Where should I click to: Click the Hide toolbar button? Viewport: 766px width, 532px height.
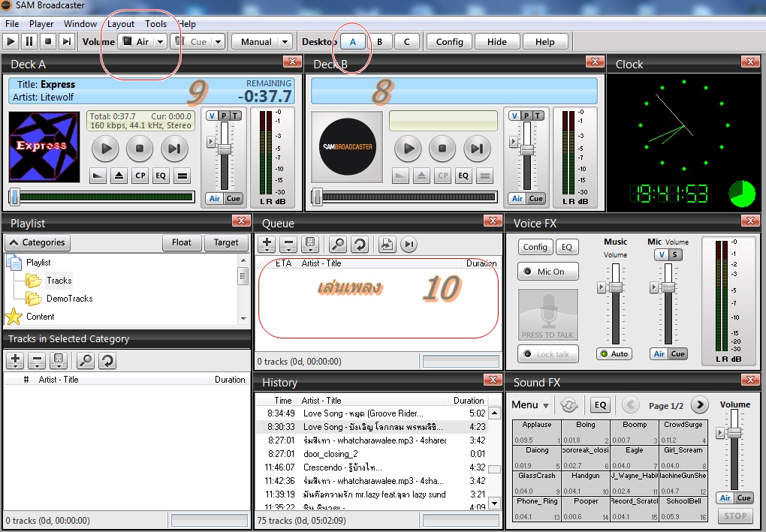pos(497,41)
